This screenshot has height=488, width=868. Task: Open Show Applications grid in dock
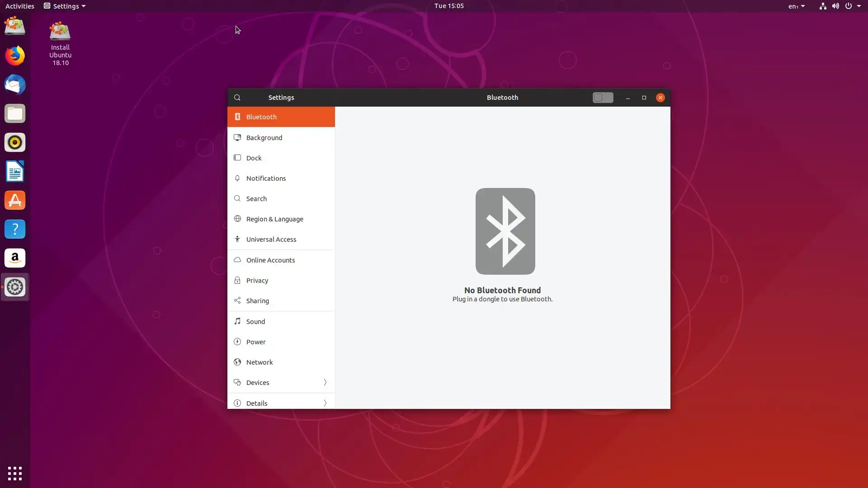[x=15, y=473]
